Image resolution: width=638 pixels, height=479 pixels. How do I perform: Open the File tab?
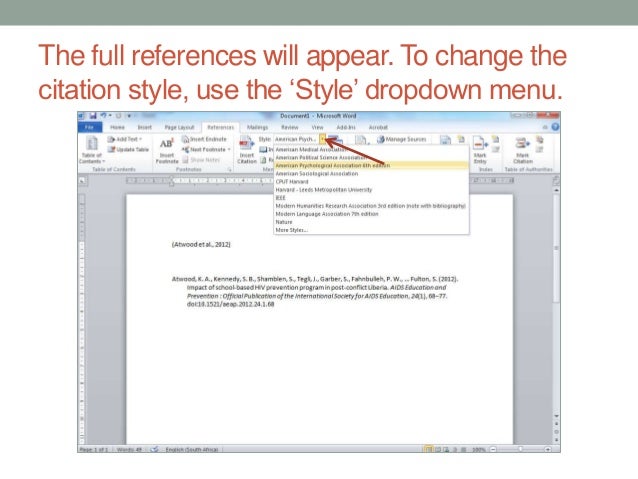coord(89,127)
